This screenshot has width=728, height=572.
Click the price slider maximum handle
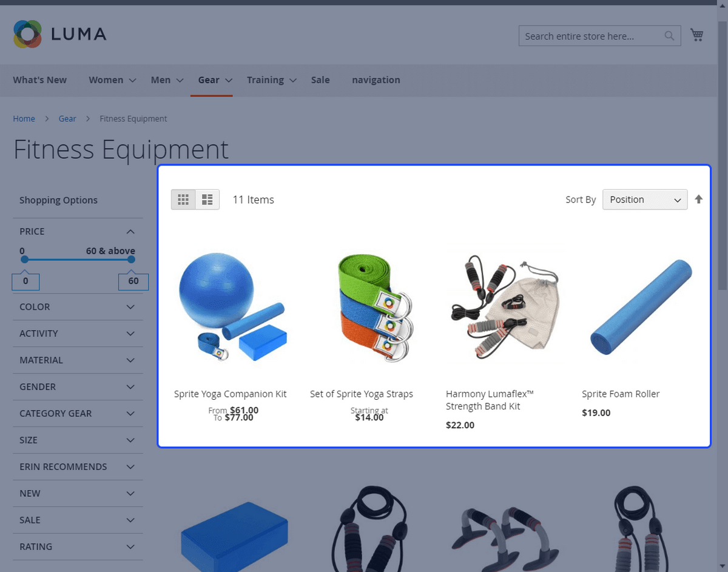131,260
